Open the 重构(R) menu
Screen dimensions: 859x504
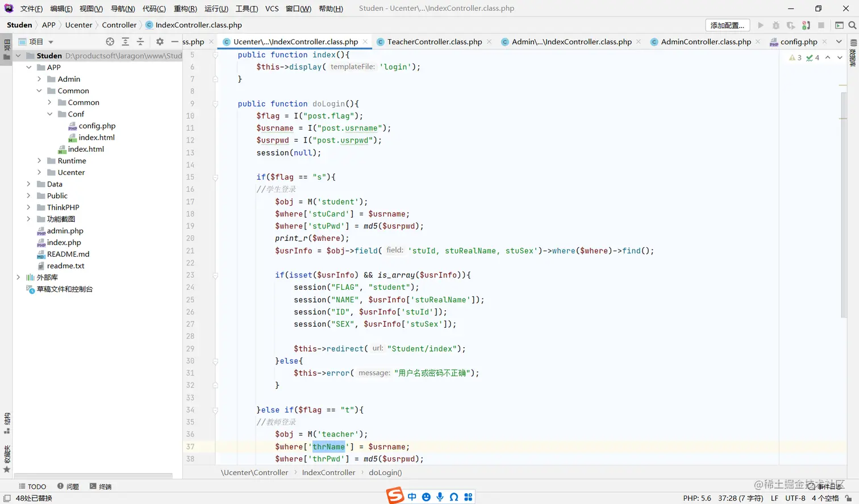(x=185, y=9)
